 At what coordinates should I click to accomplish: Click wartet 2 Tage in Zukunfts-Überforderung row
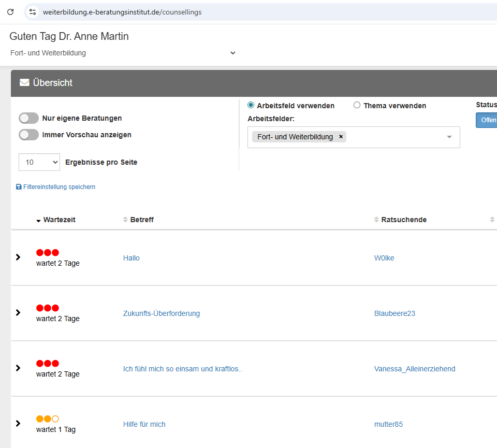pos(57,319)
